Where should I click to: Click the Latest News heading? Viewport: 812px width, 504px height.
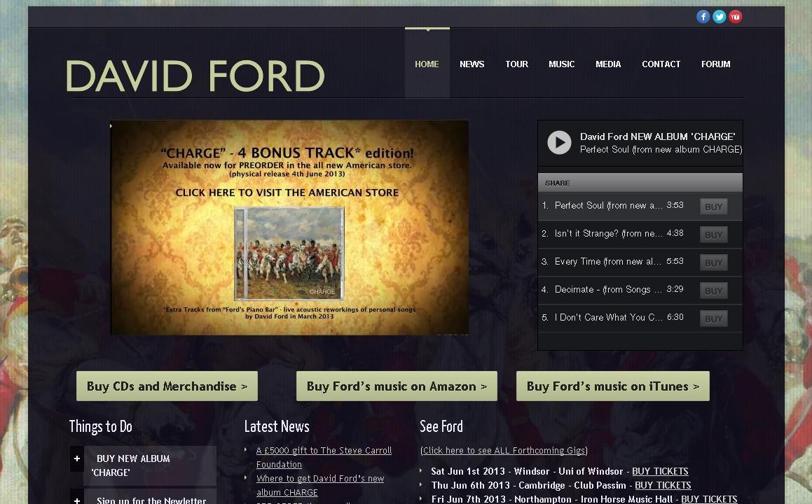[277, 426]
